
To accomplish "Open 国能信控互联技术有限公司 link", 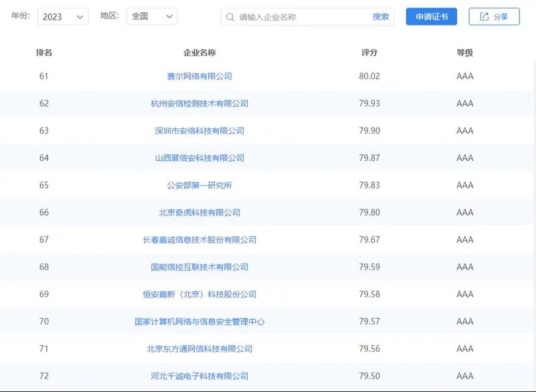I will click(199, 267).
